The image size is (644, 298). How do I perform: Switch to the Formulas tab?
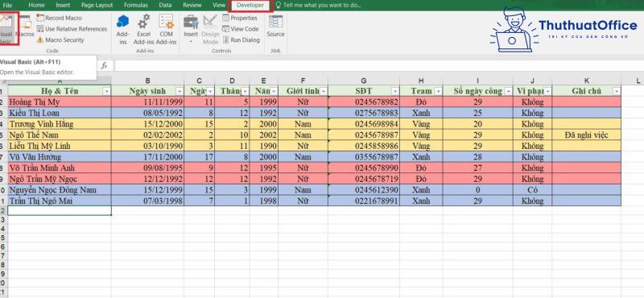(x=136, y=5)
